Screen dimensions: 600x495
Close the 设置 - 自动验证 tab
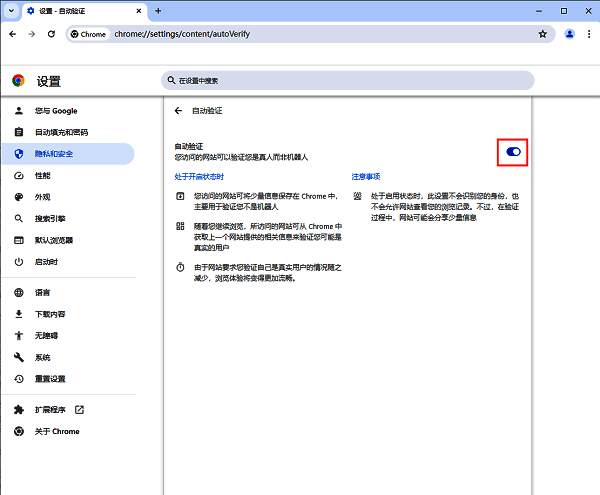pos(139,10)
